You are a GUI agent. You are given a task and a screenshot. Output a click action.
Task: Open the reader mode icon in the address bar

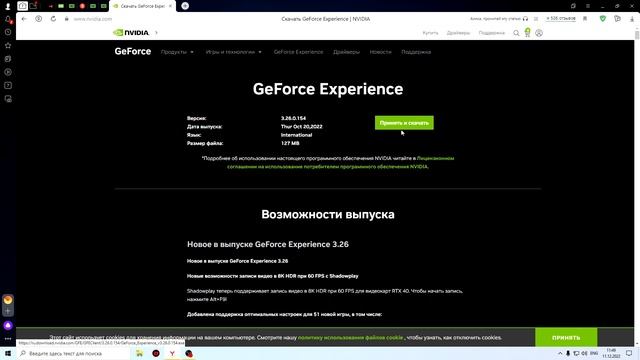pos(536,19)
